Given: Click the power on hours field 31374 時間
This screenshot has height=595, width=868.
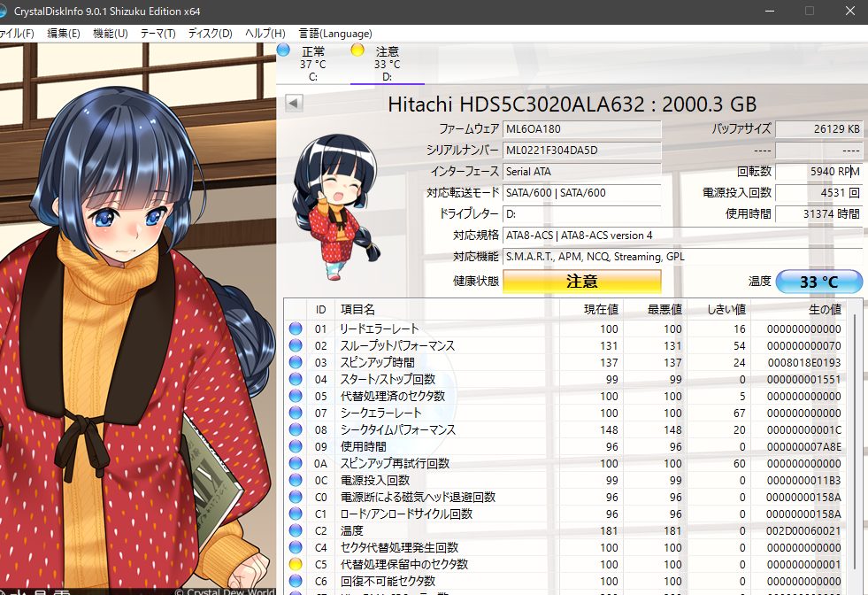Looking at the screenshot, I should click(818, 214).
